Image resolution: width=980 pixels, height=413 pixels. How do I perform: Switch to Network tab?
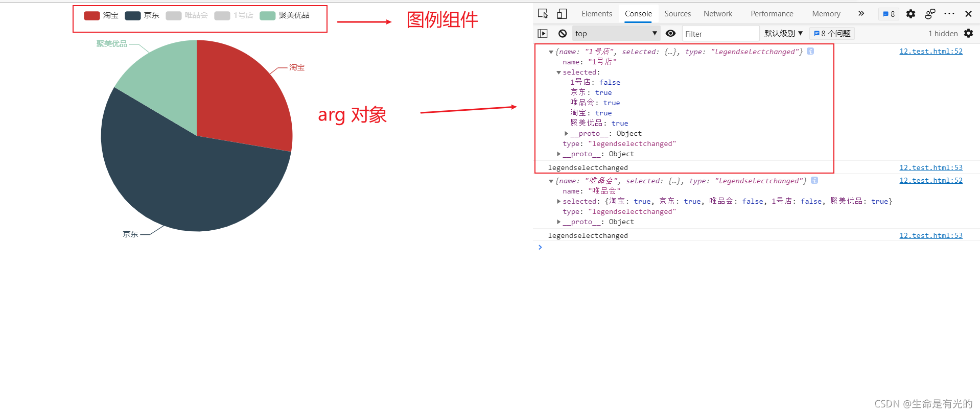click(x=718, y=14)
